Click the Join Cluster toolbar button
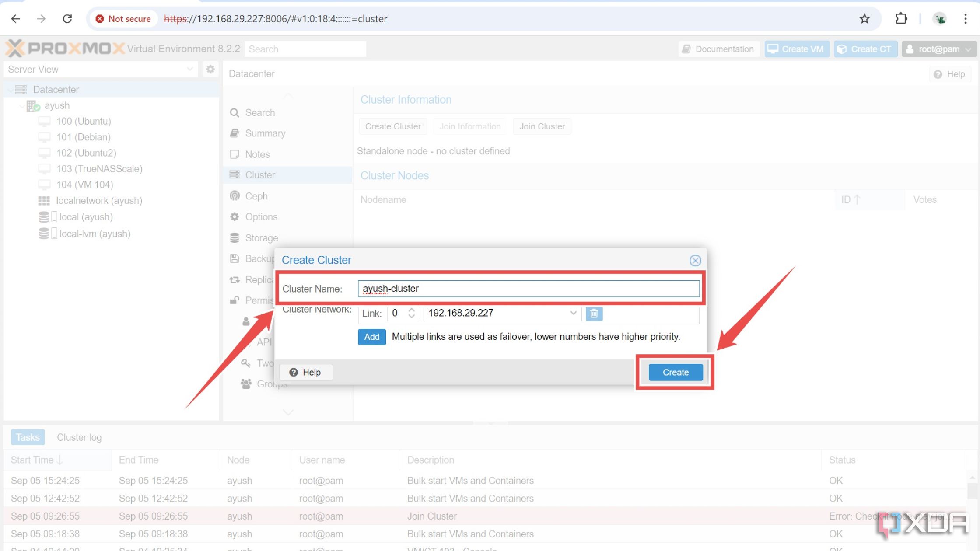The image size is (980, 551). coord(542,126)
